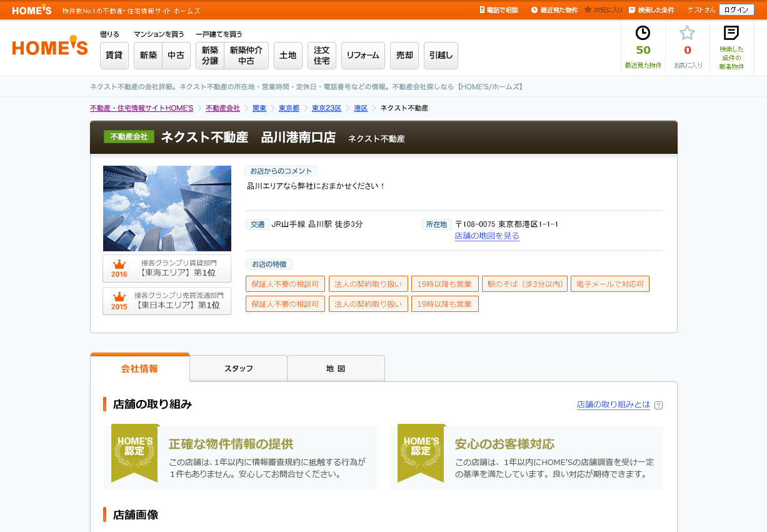Image resolution: width=767 pixels, height=532 pixels.
Task: Click breadcrumb link 不動産会社
Action: tap(223, 108)
